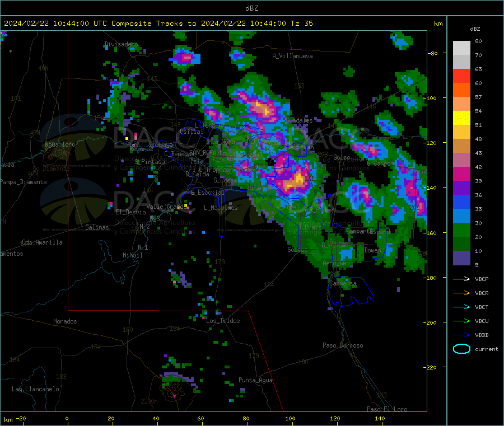Select the bright green legend swatch below 30

tap(461, 230)
